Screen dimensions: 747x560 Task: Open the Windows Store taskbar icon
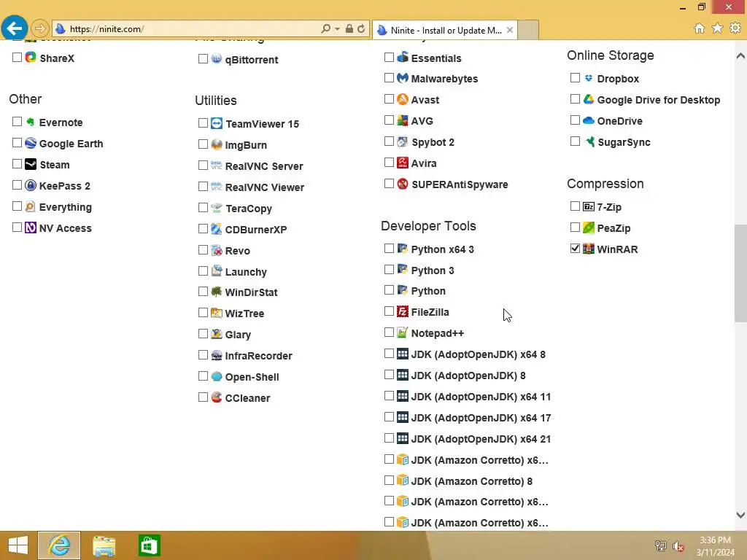(x=149, y=545)
